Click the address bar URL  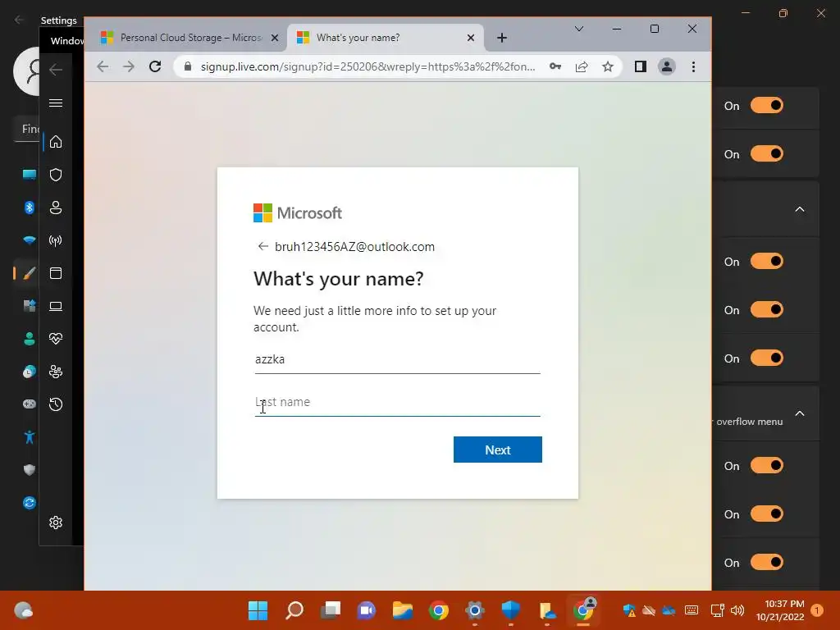[x=367, y=66]
